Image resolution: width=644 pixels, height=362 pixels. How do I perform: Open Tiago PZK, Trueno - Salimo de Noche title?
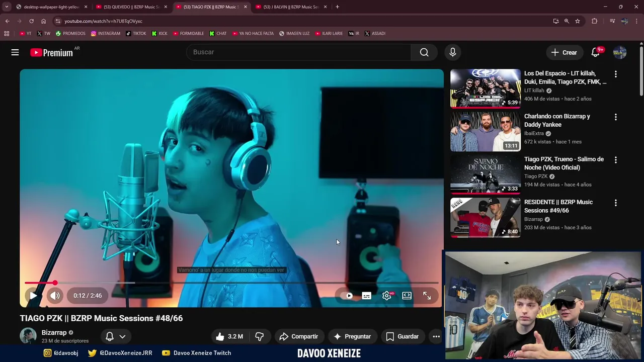pos(564,163)
